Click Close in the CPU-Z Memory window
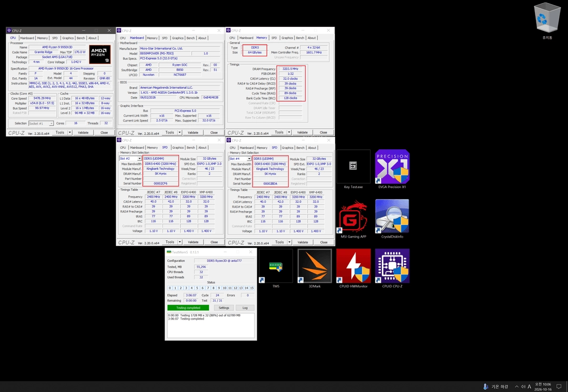Image resolution: width=568 pixels, height=392 pixels. click(x=323, y=132)
